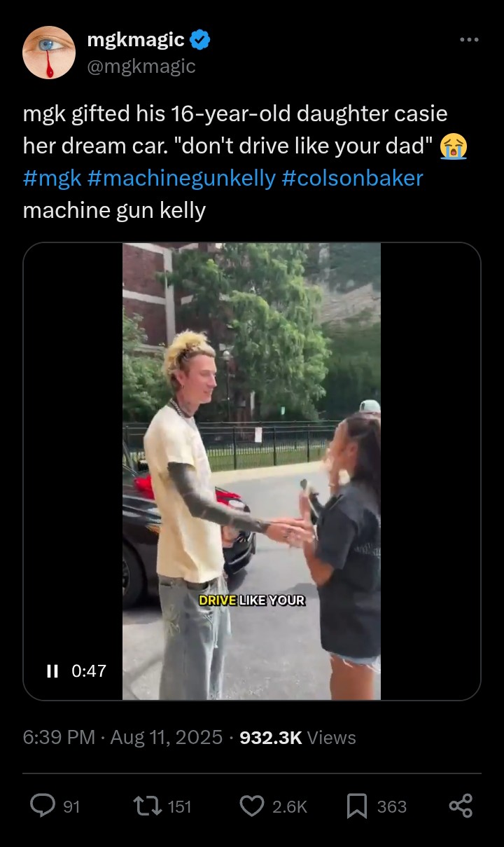Toggle the bookmark icon

click(x=357, y=806)
